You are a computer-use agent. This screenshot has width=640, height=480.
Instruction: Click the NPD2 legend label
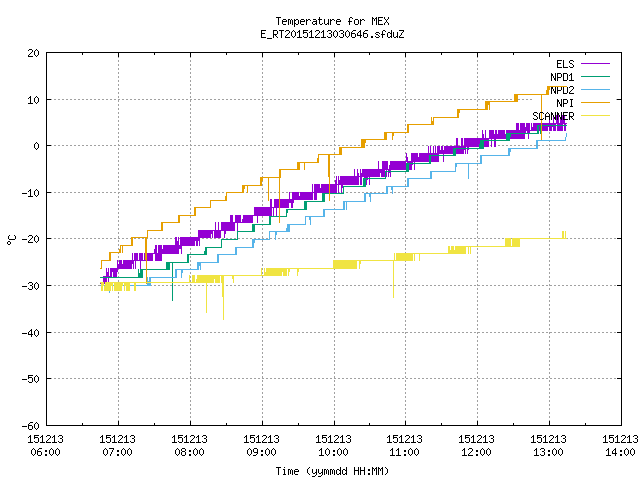pos(562,90)
